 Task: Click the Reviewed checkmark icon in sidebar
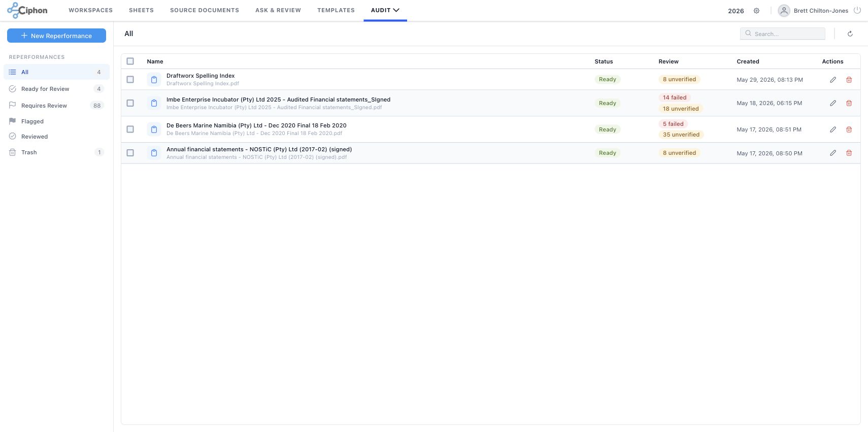(x=13, y=137)
